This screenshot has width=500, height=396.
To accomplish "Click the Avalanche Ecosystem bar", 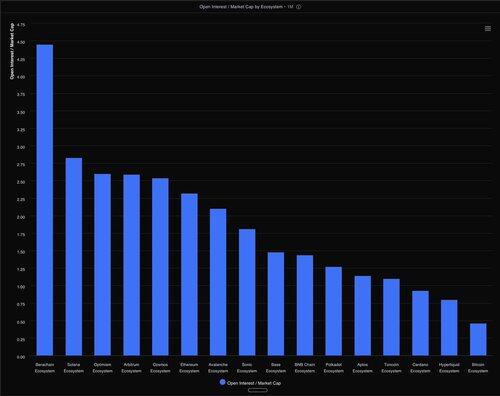I will [218, 282].
